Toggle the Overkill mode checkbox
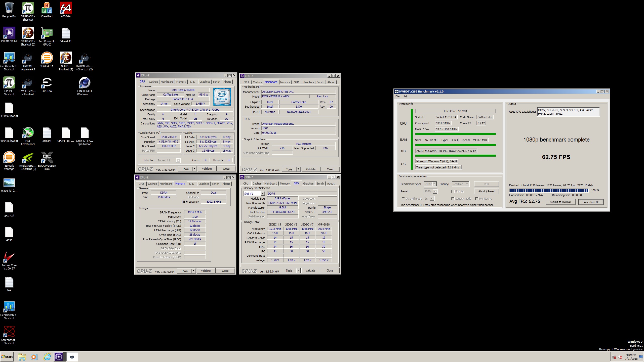The width and height of the screenshot is (644, 362). click(403, 199)
